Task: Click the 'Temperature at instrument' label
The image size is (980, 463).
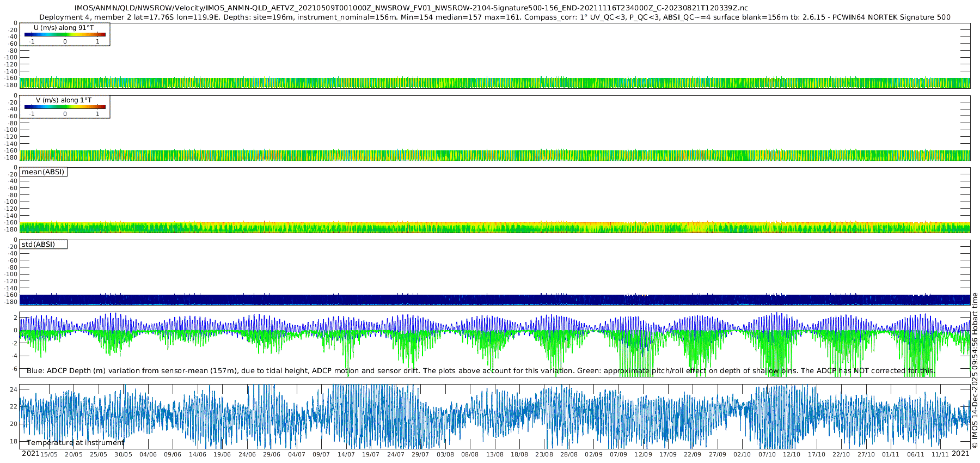Action: 76,443
